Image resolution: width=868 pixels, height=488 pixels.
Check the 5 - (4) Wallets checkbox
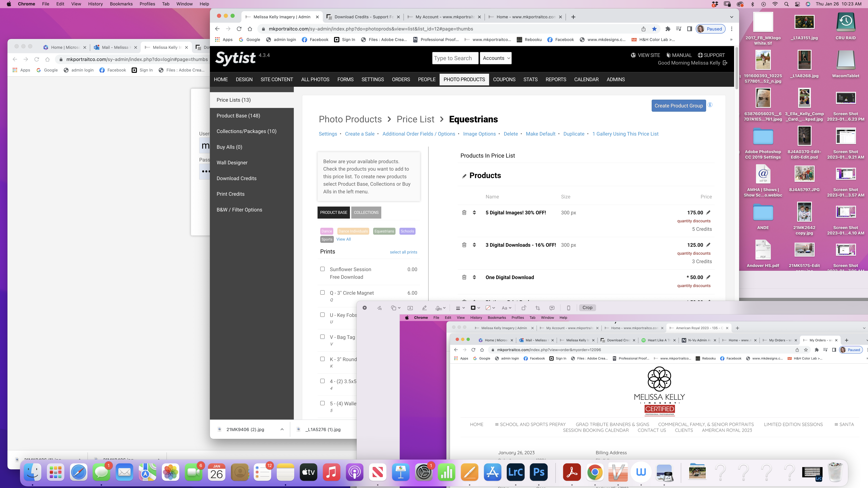(322, 403)
